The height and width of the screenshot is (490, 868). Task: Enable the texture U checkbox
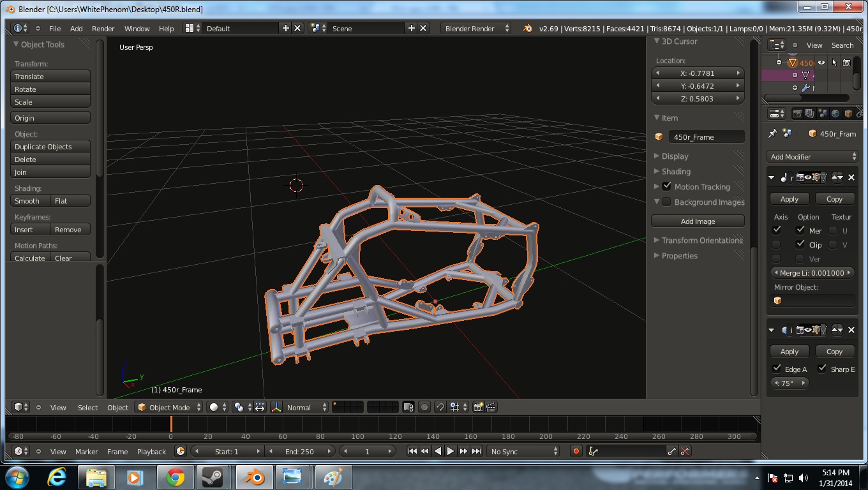pyautogui.click(x=833, y=230)
